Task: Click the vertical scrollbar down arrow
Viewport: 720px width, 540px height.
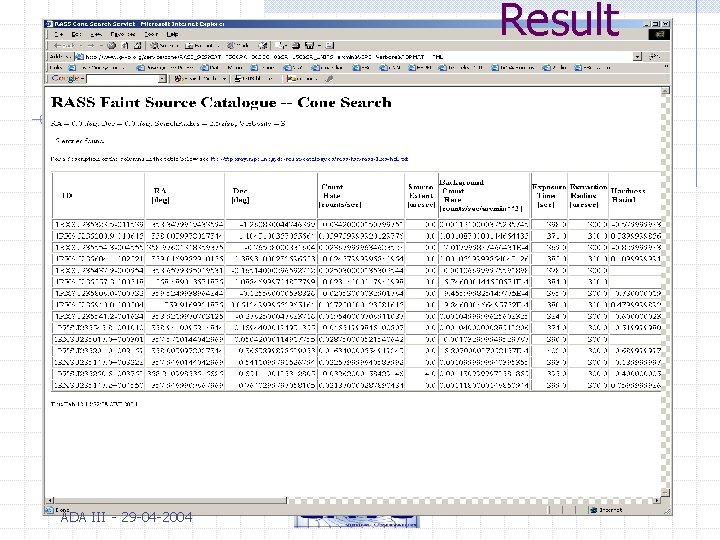Action: (665, 492)
